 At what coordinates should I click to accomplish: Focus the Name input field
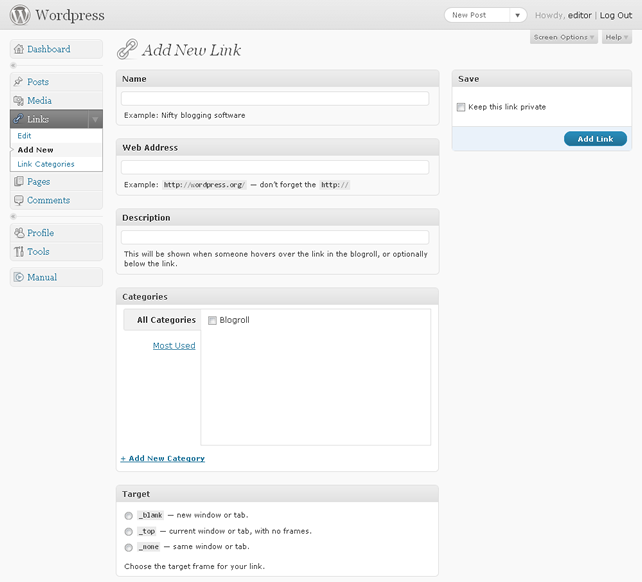click(x=275, y=99)
